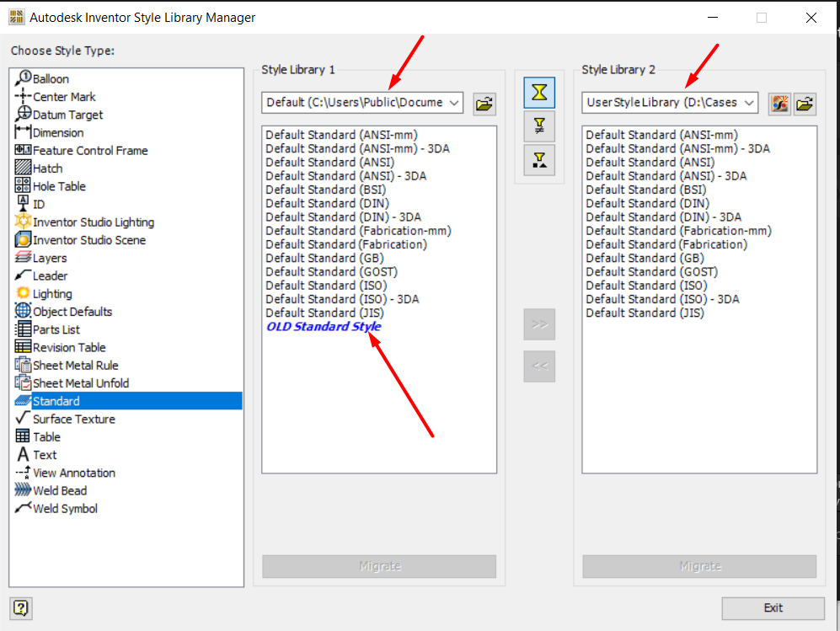
Task: Click the '>>' copy right button
Action: tap(539, 324)
